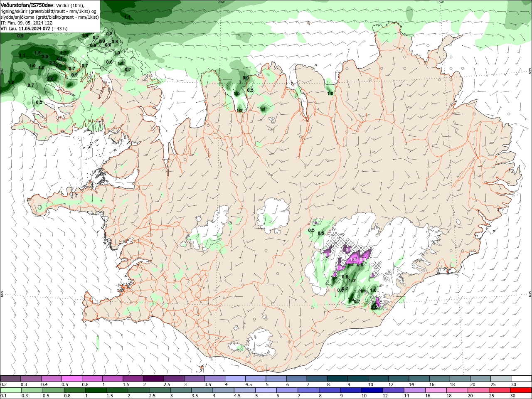Viewport: 532px width, 399px height.
Task: Select the light pink 16–18 rain swatch
Action: [x=436, y=390]
